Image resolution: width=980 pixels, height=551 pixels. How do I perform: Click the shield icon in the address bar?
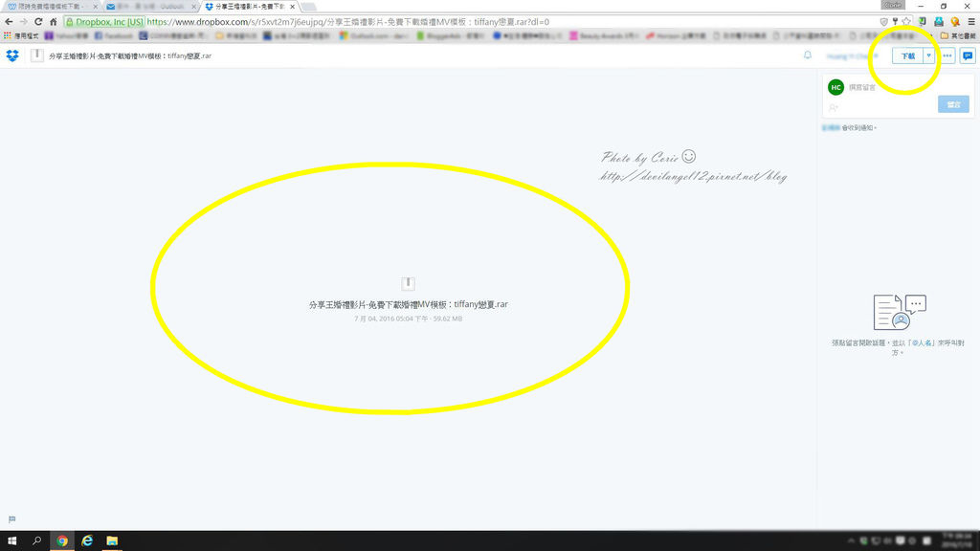[883, 22]
